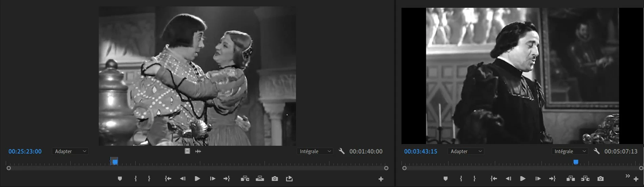Click the Drag Video Only icon
The width and height of the screenshot is (644, 187).
pos(187,151)
